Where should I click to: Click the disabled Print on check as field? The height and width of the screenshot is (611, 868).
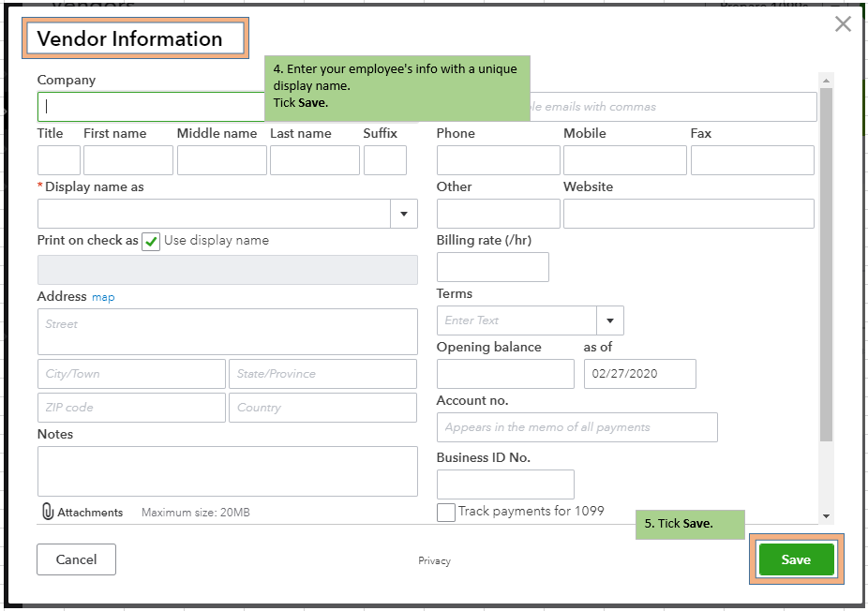point(228,270)
